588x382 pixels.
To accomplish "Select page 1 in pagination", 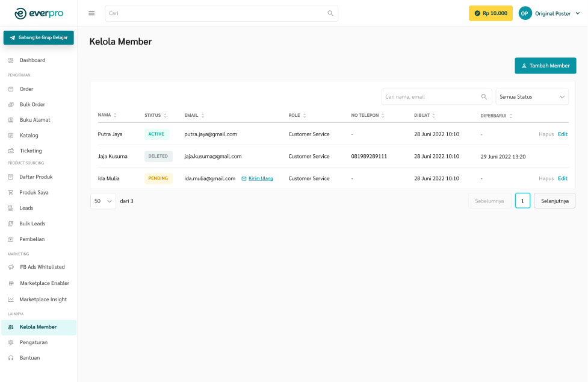I will tap(522, 201).
